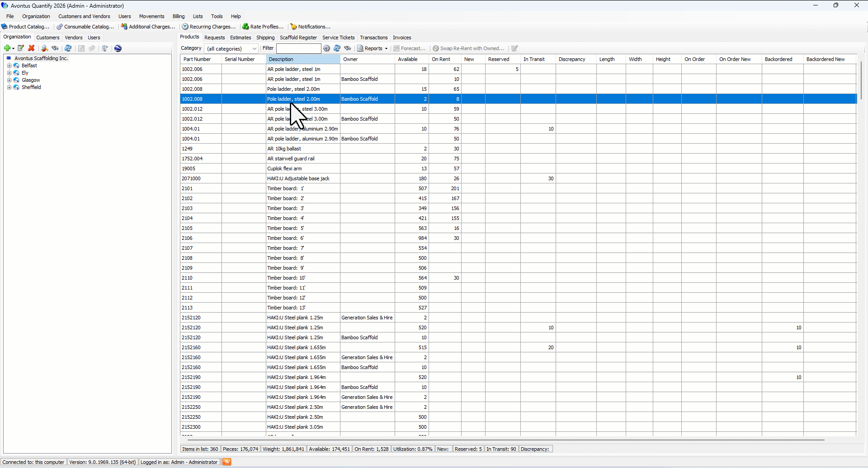Open the Consumable Catalog

(x=85, y=27)
